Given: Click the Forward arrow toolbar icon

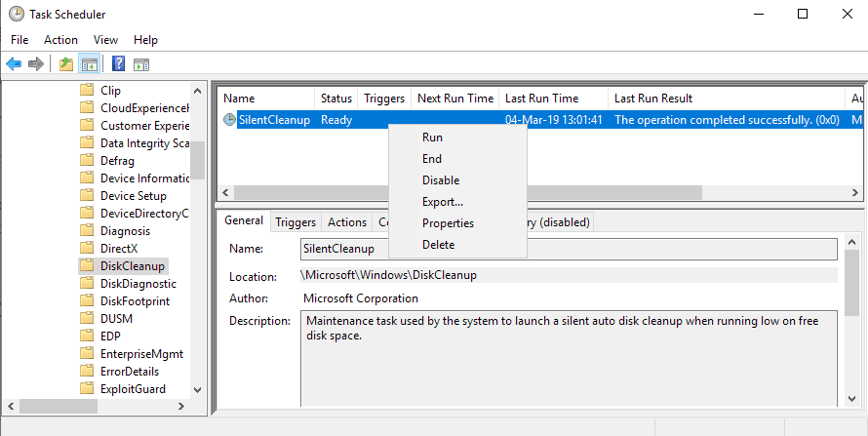Looking at the screenshot, I should [36, 64].
